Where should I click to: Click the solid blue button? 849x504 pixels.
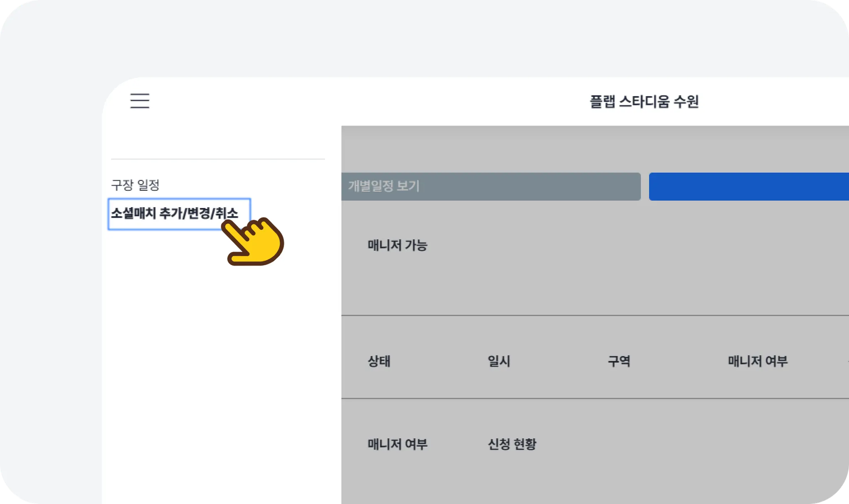coord(748,187)
